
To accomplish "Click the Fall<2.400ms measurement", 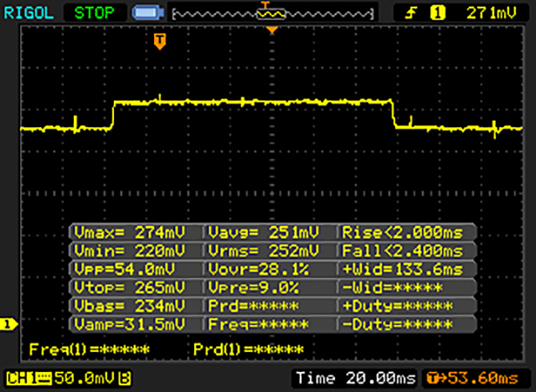I will click(402, 251).
